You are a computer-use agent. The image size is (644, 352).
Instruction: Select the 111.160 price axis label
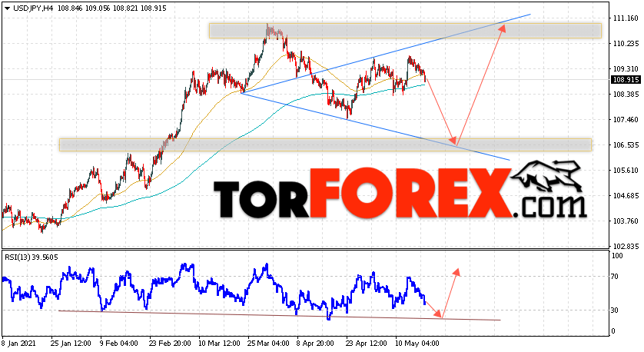(x=626, y=18)
